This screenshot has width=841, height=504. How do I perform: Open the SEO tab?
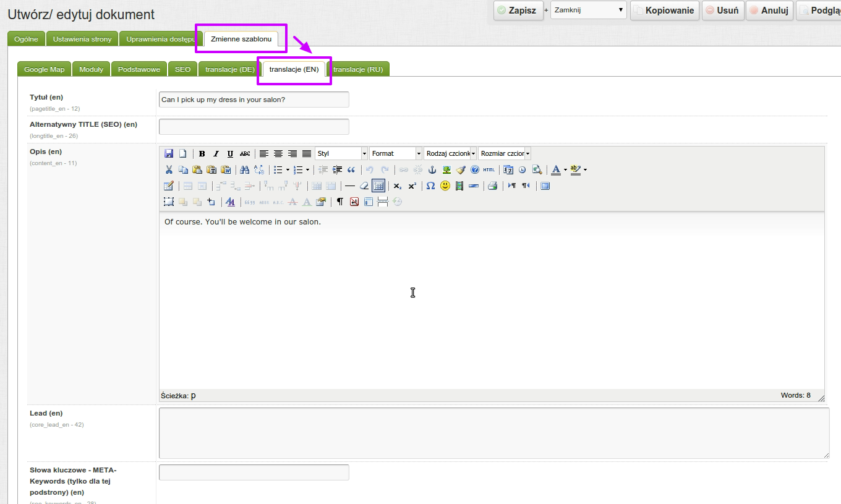pos(182,69)
